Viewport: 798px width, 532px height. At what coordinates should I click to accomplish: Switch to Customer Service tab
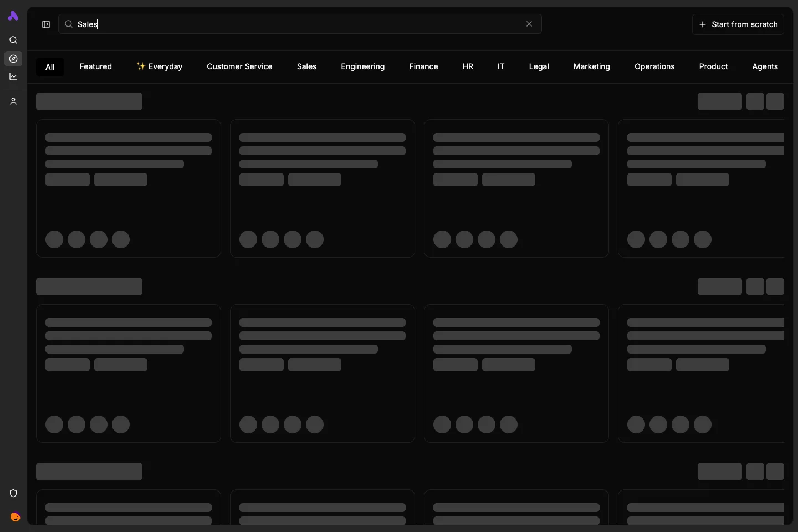click(x=239, y=66)
